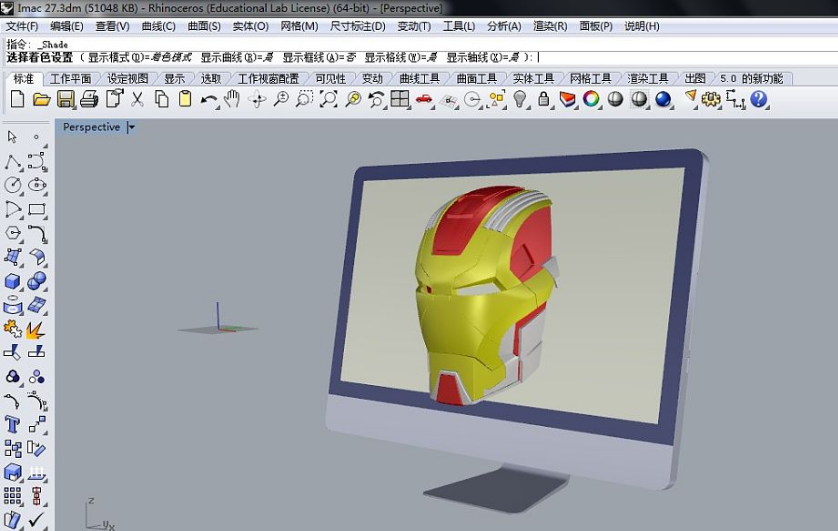This screenshot has height=531, width=838.
Task: Switch to the 5.0 的新功能 tab
Action: [x=751, y=79]
